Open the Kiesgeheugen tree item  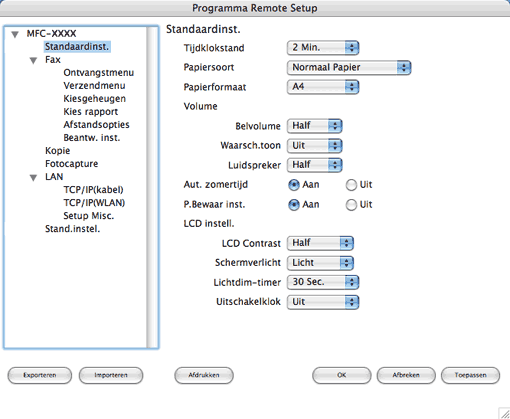(x=95, y=99)
